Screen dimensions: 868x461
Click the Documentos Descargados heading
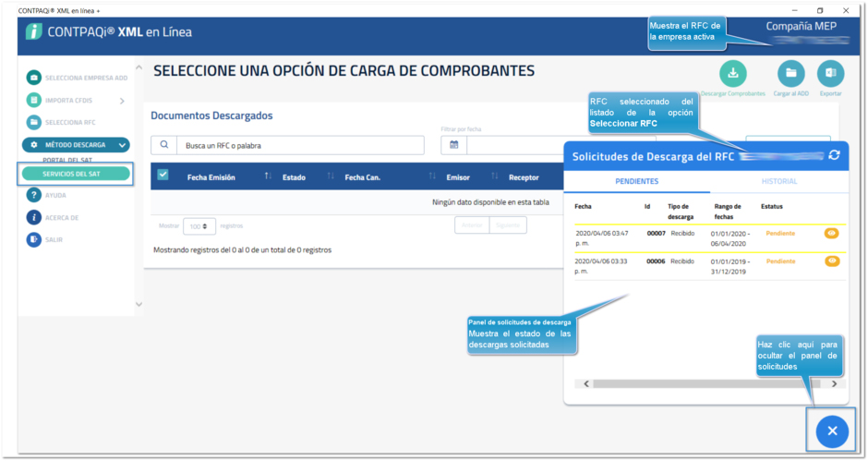pos(211,115)
